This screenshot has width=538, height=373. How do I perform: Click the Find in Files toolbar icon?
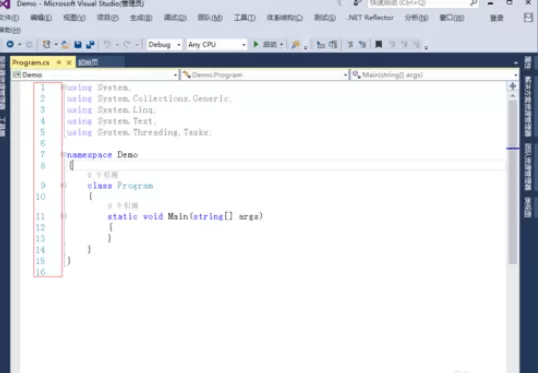click(295, 44)
